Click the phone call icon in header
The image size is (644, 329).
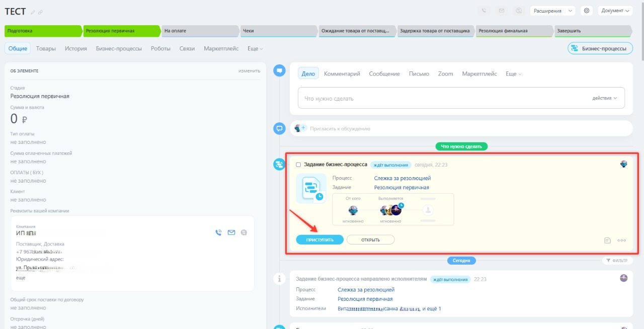coord(485,11)
